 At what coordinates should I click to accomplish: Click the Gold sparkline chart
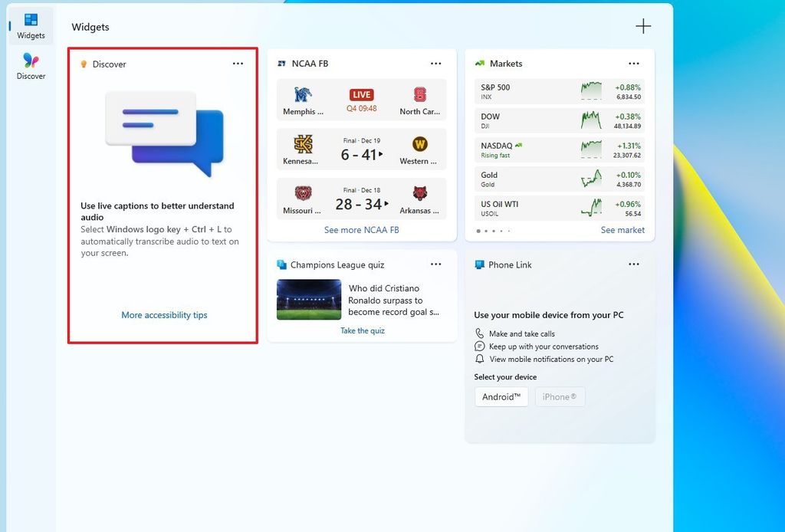pyautogui.click(x=591, y=179)
